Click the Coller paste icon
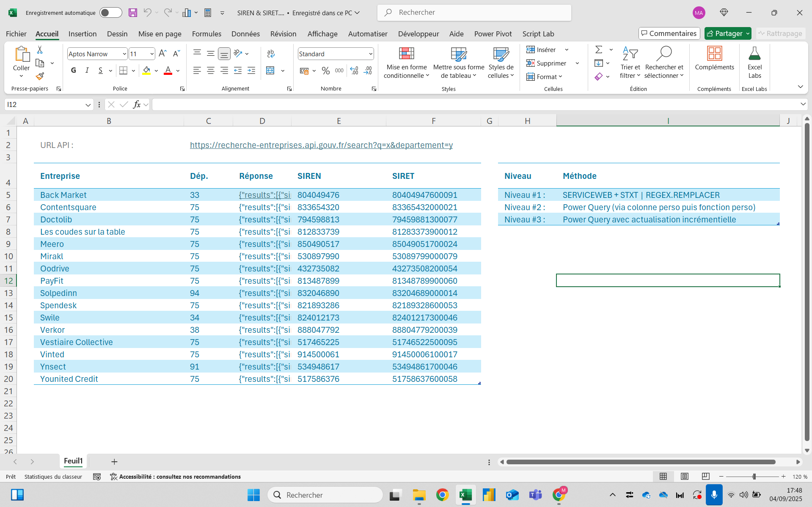Screen dimensions: 812x507 (22, 54)
